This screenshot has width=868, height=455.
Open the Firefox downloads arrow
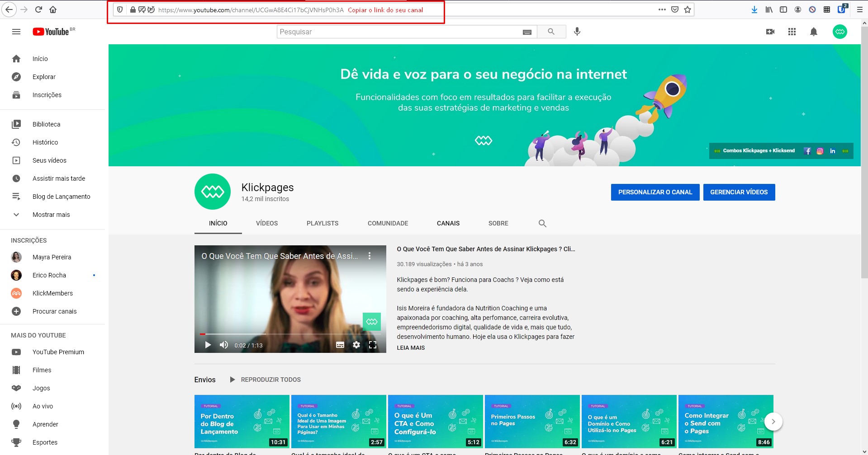pos(754,9)
